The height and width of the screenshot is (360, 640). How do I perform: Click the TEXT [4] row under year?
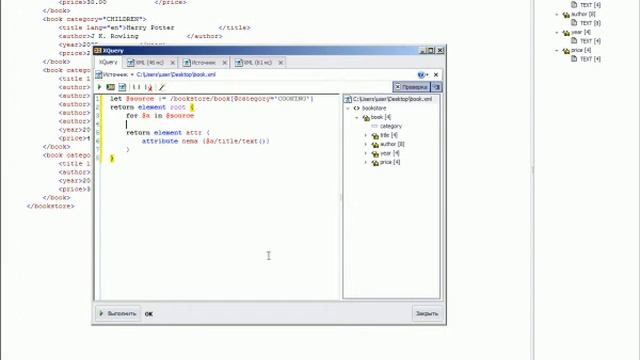click(586, 41)
